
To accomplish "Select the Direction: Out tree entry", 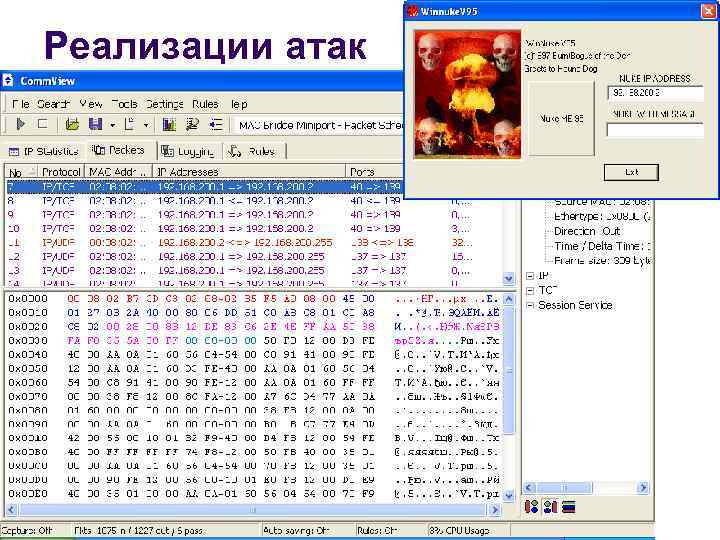I will click(587, 231).
